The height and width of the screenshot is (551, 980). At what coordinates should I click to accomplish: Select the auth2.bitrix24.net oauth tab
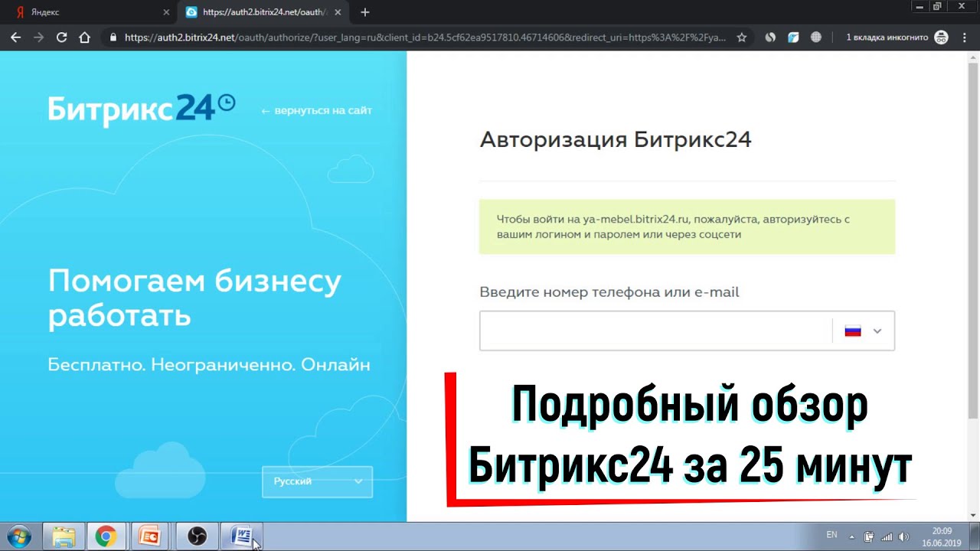264,12
